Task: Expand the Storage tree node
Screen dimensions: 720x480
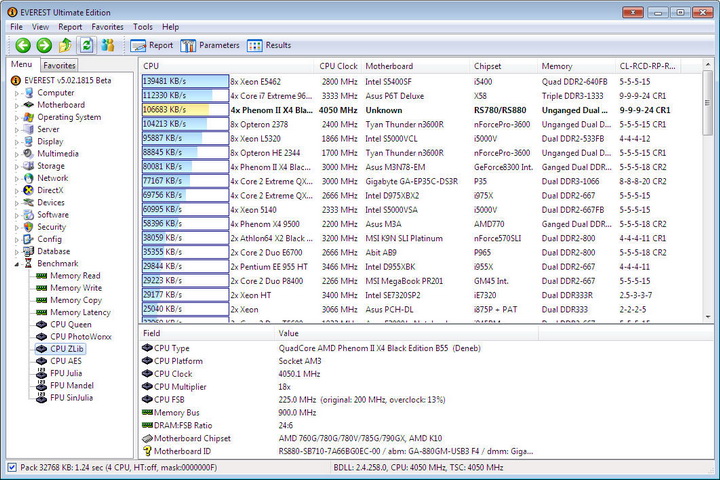Action: (x=17, y=166)
